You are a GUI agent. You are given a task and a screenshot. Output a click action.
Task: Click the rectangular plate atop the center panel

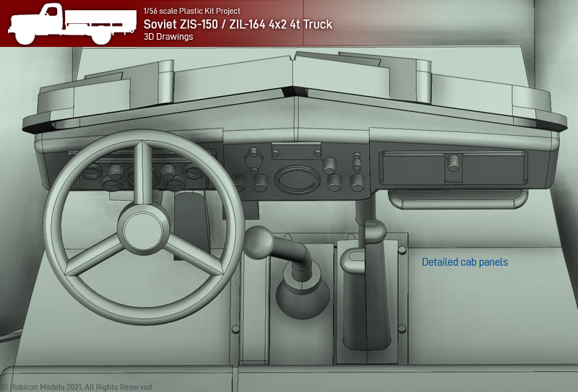tap(296, 151)
